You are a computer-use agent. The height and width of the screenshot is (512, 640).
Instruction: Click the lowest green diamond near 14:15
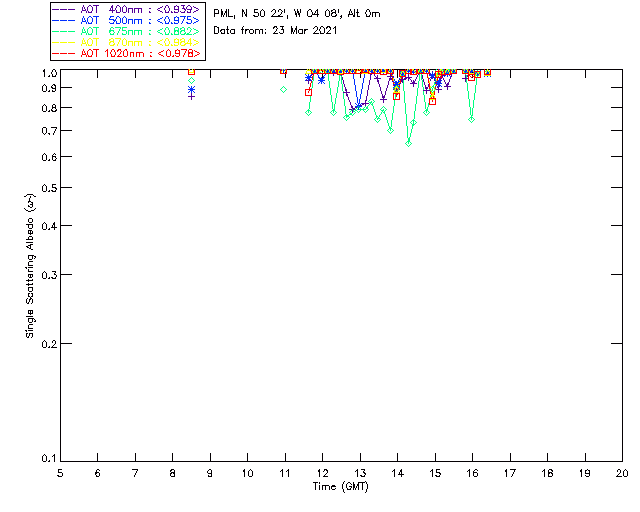(x=408, y=144)
